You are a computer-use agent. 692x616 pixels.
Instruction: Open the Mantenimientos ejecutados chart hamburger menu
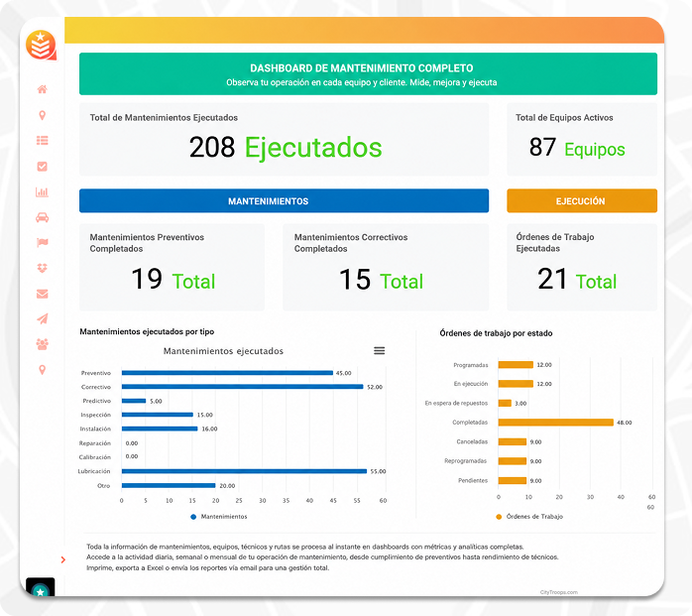click(x=379, y=350)
